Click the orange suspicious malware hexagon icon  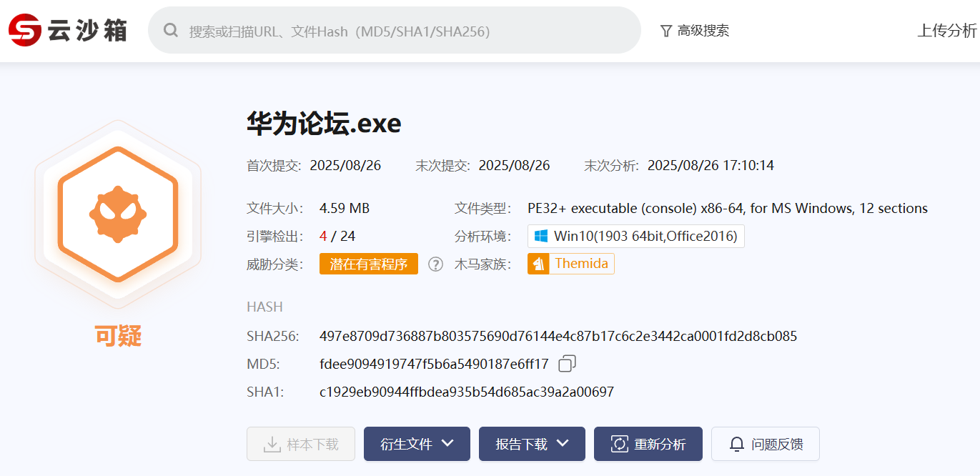118,214
